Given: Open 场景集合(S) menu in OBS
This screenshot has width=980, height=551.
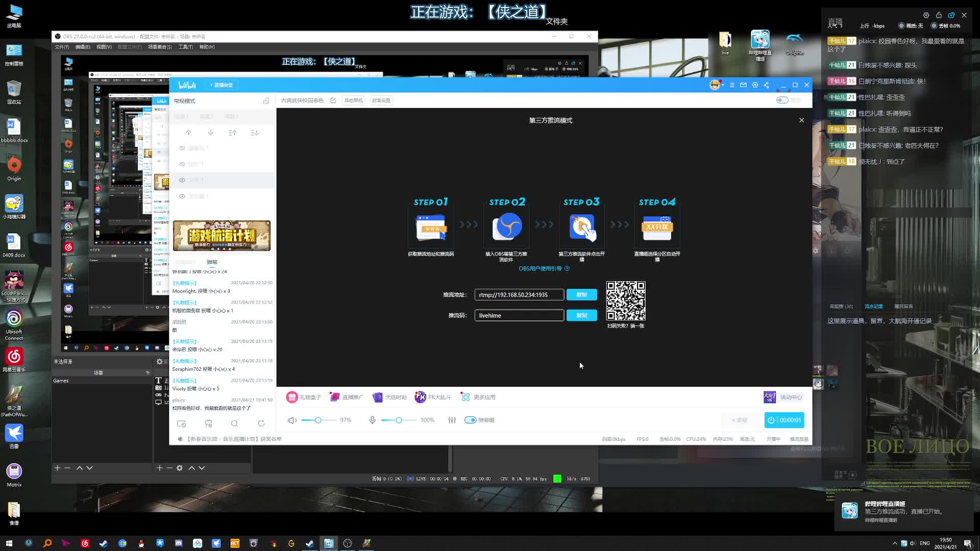Looking at the screenshot, I should [160, 47].
